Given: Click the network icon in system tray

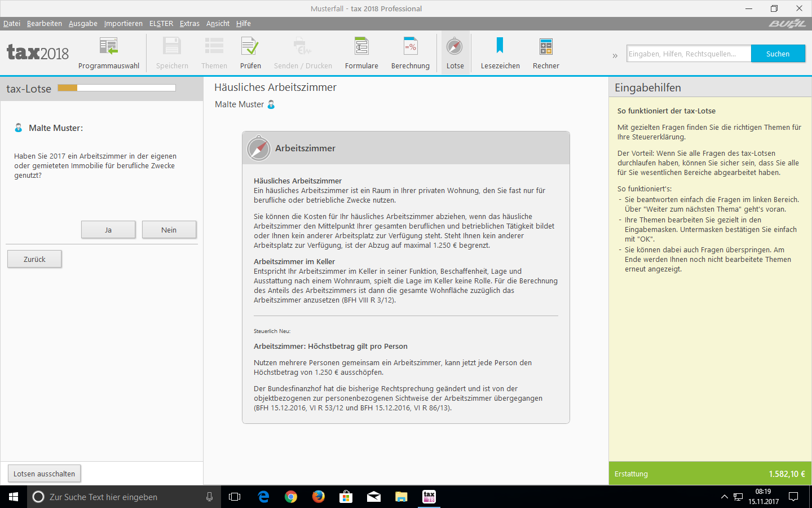Looking at the screenshot, I should (738, 497).
